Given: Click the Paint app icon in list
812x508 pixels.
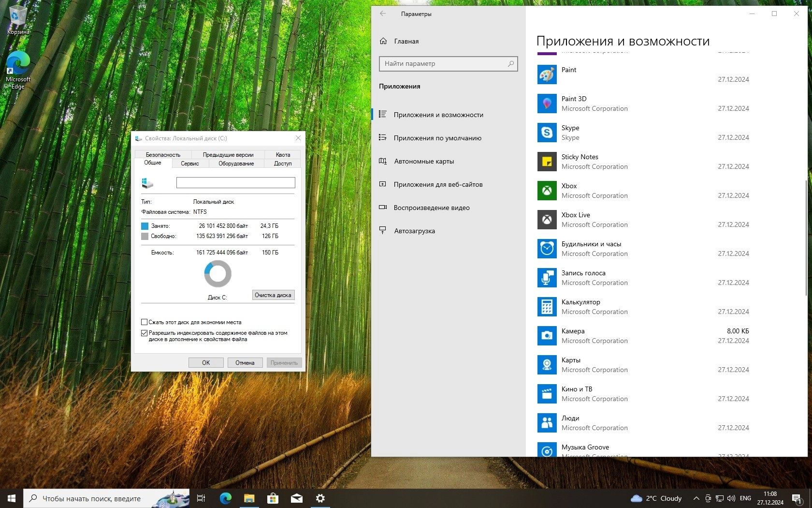Looking at the screenshot, I should (547, 75).
